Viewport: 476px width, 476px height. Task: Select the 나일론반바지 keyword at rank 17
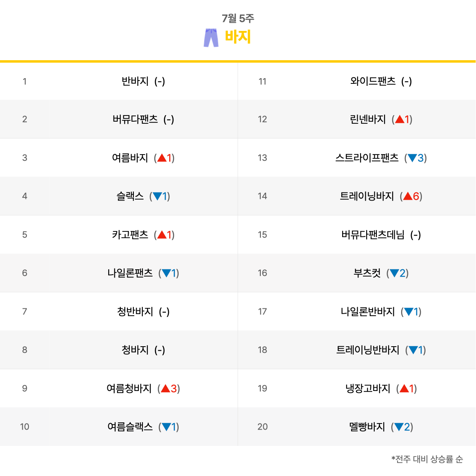(368, 312)
